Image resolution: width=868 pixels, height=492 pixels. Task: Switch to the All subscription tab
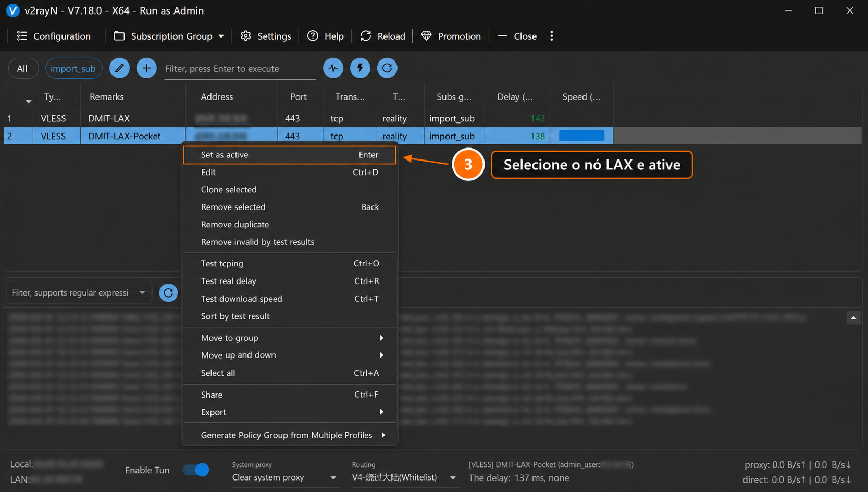[x=22, y=68]
